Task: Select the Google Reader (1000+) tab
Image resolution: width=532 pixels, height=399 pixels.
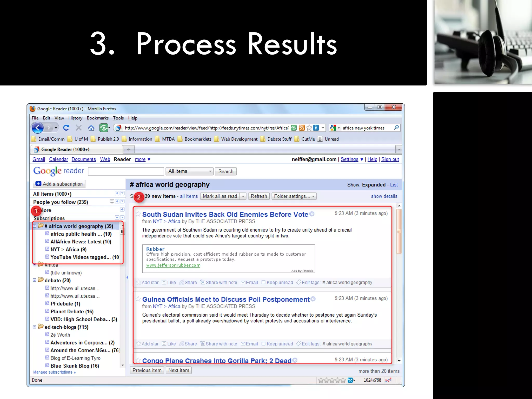Action: [x=77, y=149]
